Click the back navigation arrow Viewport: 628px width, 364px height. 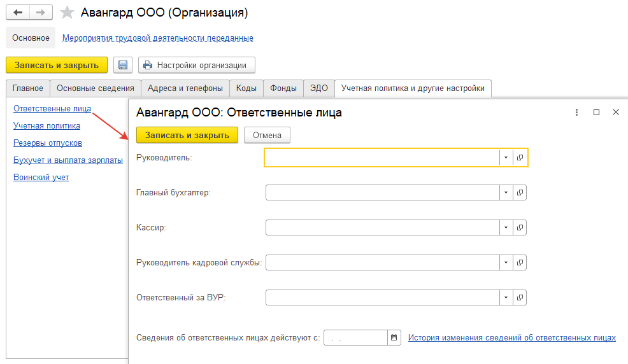(x=18, y=12)
